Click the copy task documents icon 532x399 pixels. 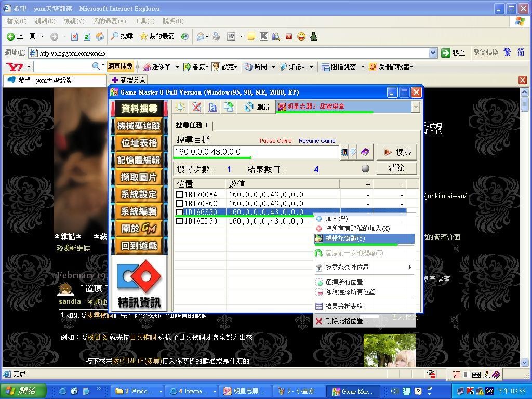tap(229, 107)
